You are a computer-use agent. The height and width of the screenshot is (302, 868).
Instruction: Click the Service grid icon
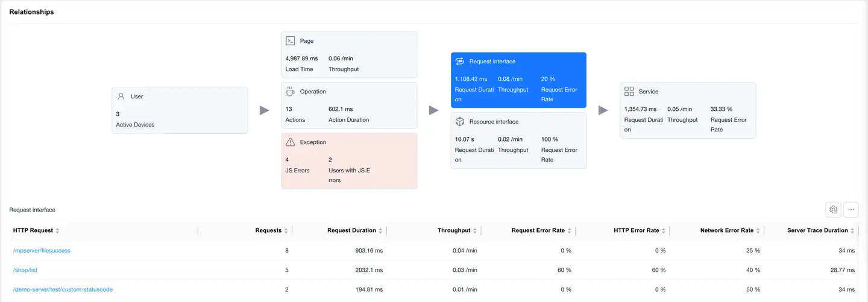(629, 92)
